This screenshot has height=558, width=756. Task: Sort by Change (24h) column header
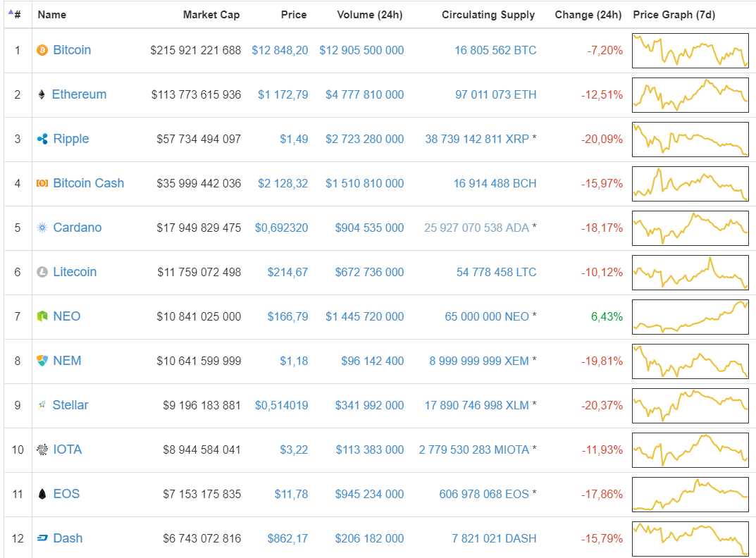(x=588, y=15)
